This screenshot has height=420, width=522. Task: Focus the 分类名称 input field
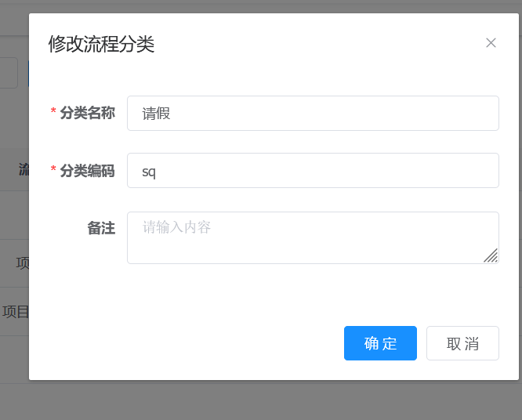313,113
